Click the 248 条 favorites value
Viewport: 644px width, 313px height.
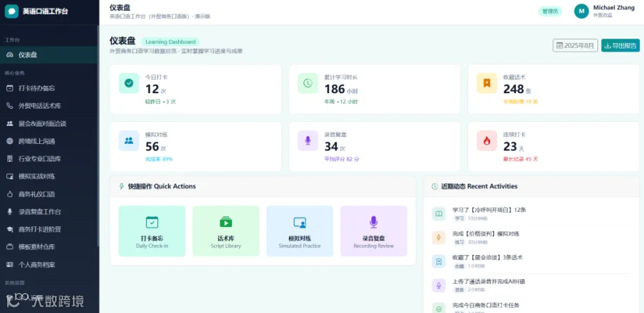[x=518, y=90]
